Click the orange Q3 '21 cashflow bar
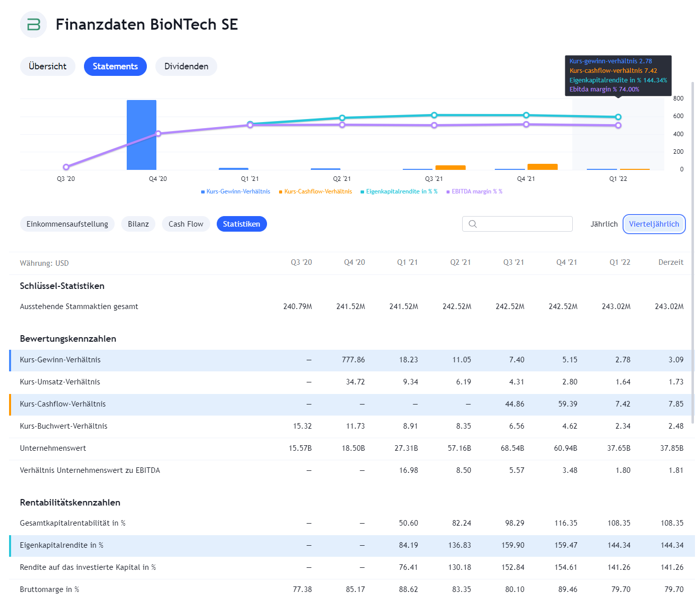 tap(451, 167)
